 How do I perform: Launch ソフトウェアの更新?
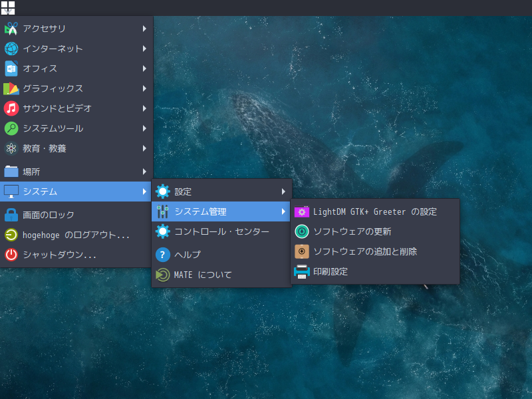tap(375, 231)
